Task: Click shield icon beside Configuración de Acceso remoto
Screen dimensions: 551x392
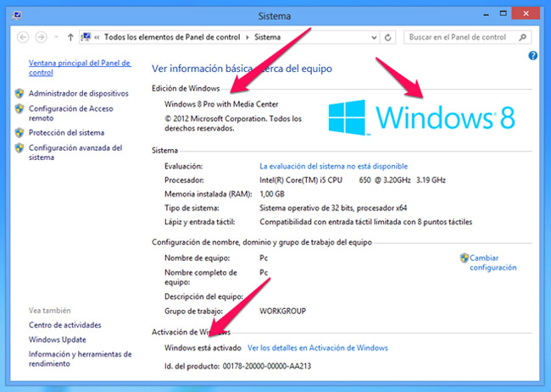Action: (x=19, y=108)
